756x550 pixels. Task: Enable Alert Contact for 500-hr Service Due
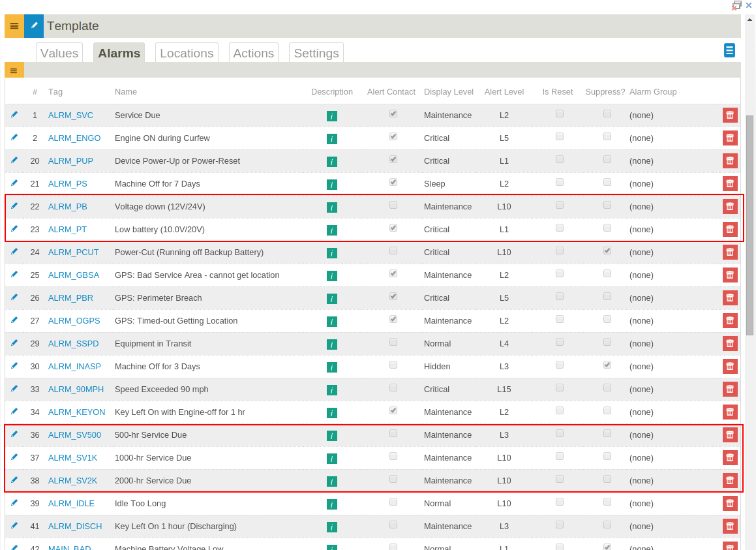point(393,433)
